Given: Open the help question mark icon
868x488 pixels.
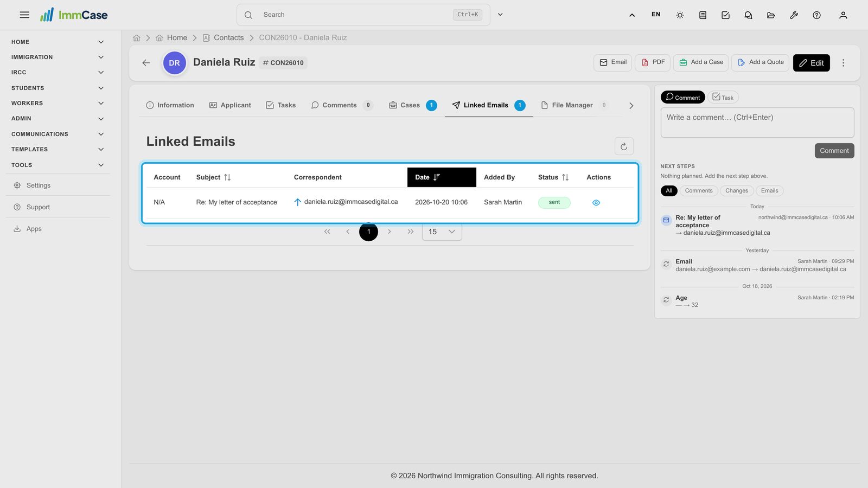Looking at the screenshot, I should tap(816, 15).
